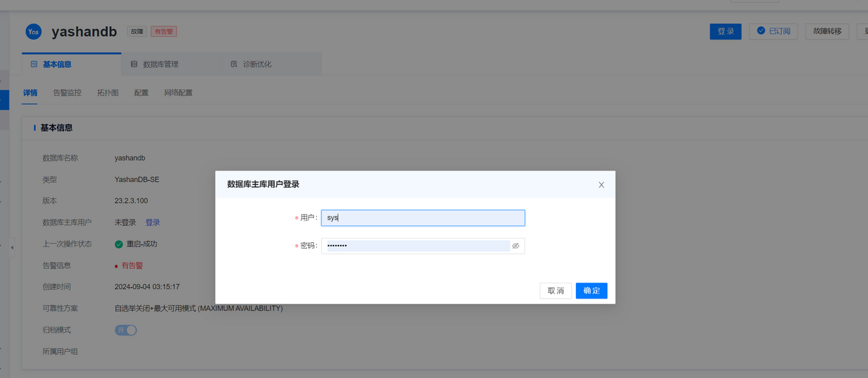
Task: Click the 登录 link beside 未登录
Action: pos(153,223)
